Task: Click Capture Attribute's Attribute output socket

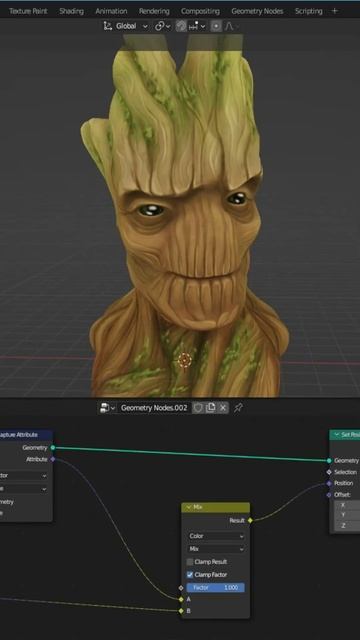Action: click(x=53, y=459)
